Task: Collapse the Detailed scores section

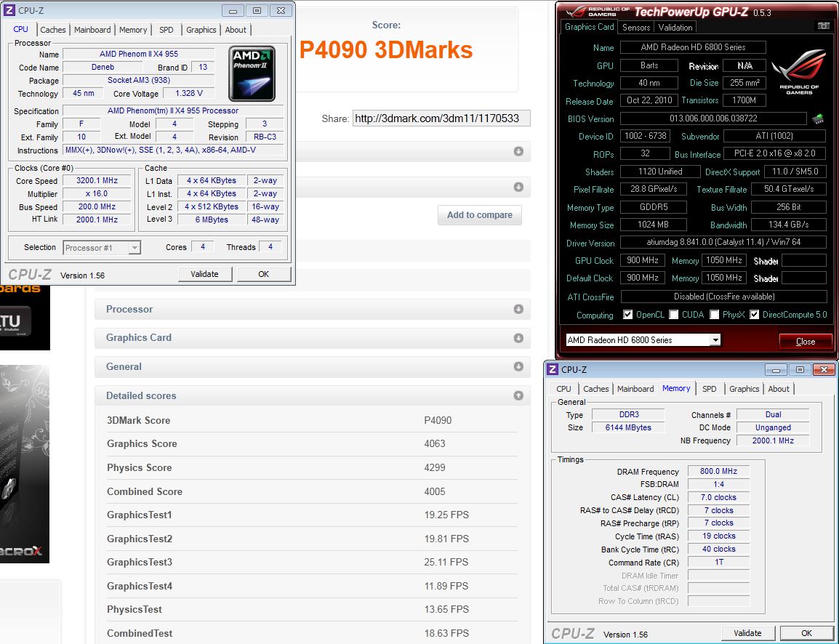Action: tap(518, 395)
